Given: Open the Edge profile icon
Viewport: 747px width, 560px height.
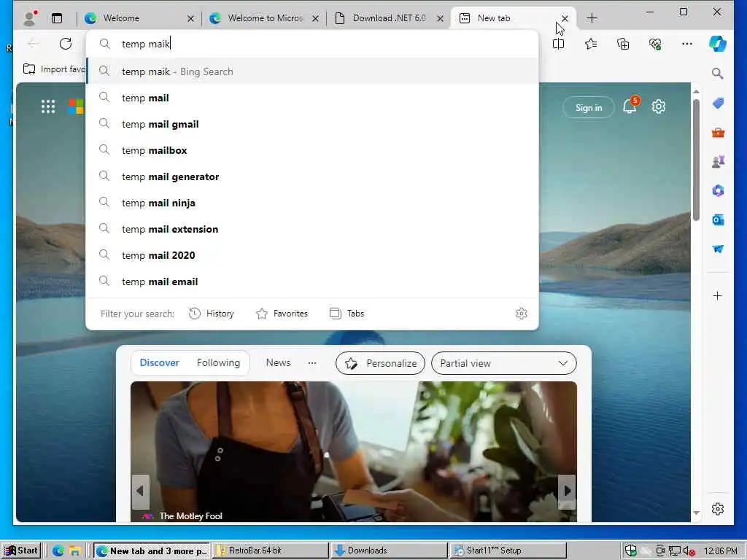Looking at the screenshot, I should point(30,18).
